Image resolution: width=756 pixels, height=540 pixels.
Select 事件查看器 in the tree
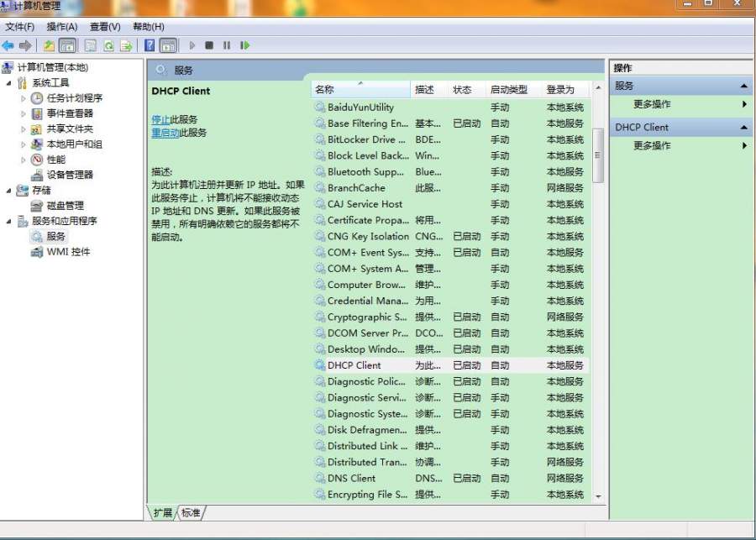click(x=70, y=113)
